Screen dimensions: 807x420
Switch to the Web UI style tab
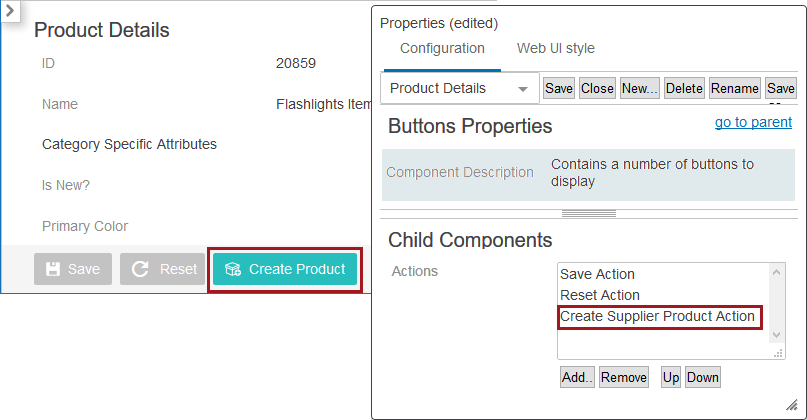(x=555, y=48)
